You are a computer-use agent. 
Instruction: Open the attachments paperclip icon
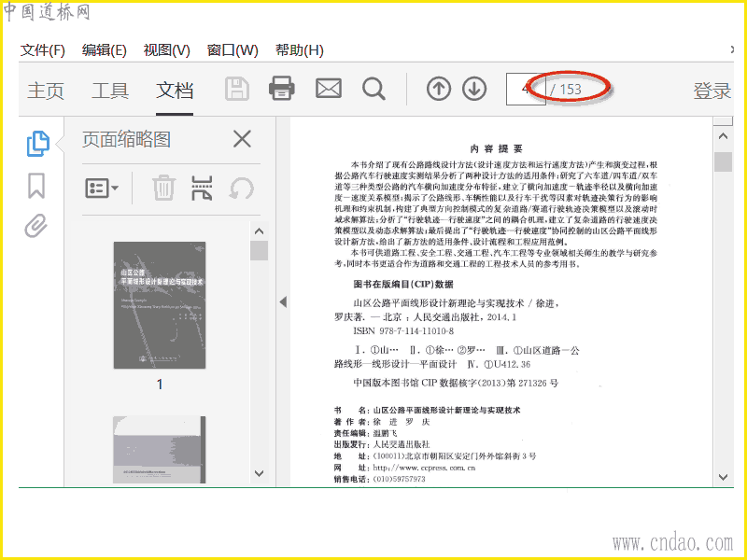tap(36, 226)
